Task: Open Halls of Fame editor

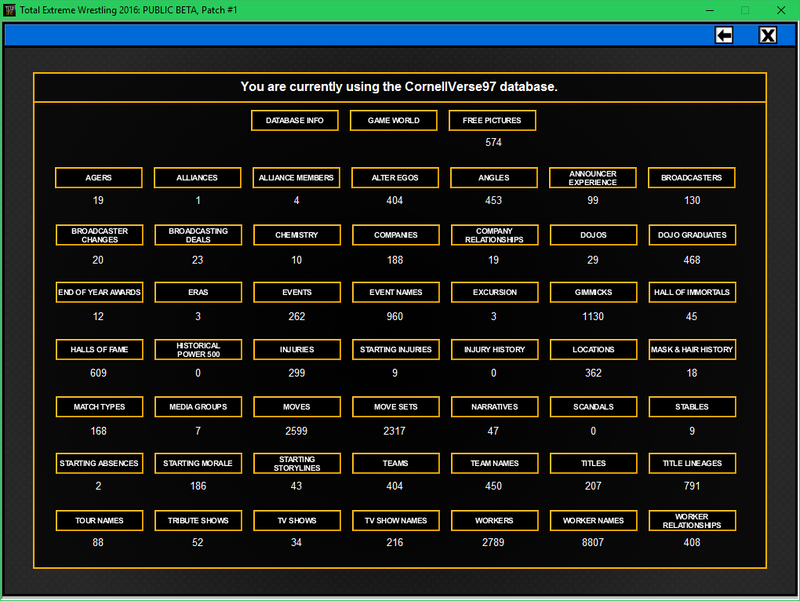Action: 99,349
